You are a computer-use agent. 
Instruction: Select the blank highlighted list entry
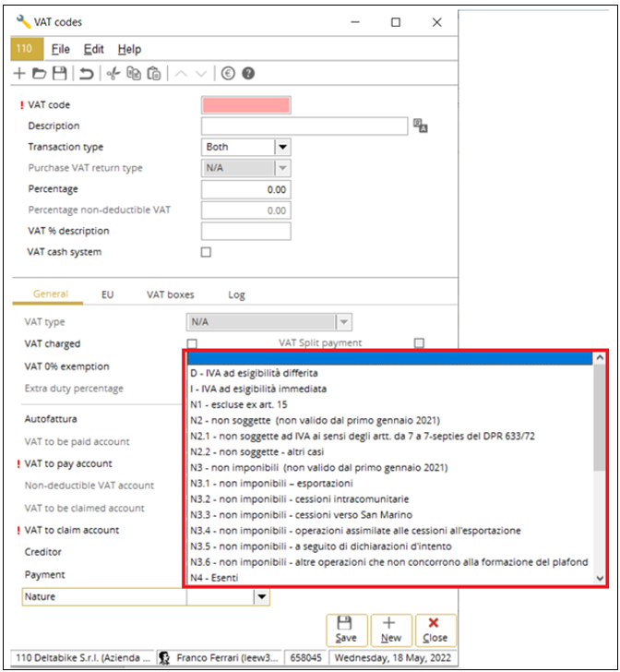coord(390,358)
